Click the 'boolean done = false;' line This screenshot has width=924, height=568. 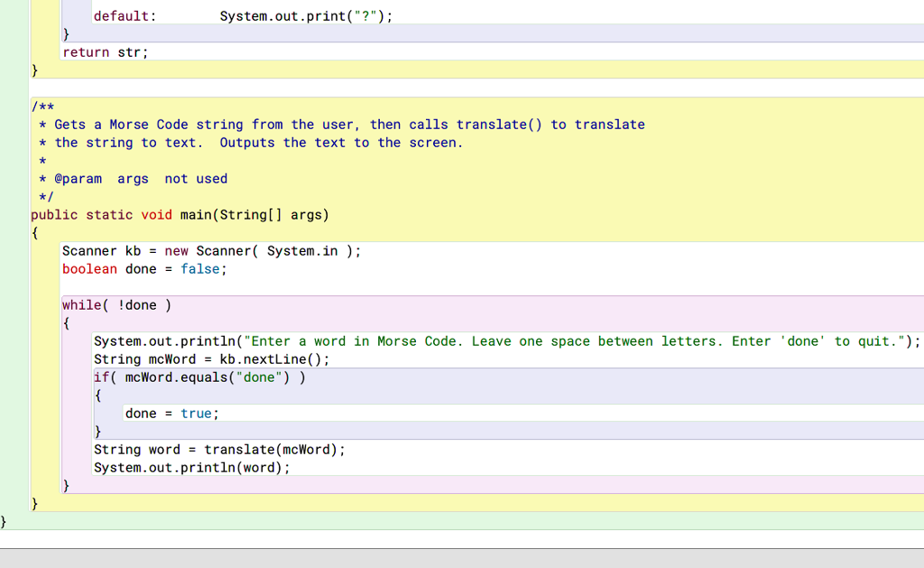pos(144,269)
